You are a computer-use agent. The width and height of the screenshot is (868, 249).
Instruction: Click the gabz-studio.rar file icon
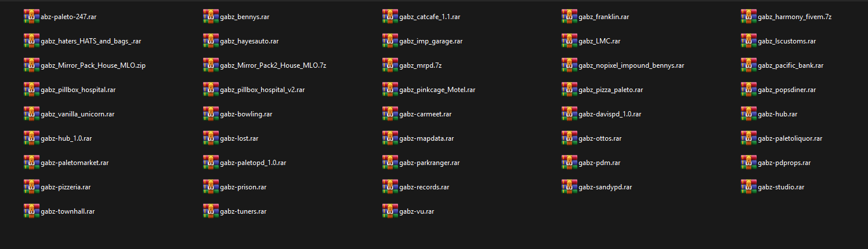pos(748,187)
